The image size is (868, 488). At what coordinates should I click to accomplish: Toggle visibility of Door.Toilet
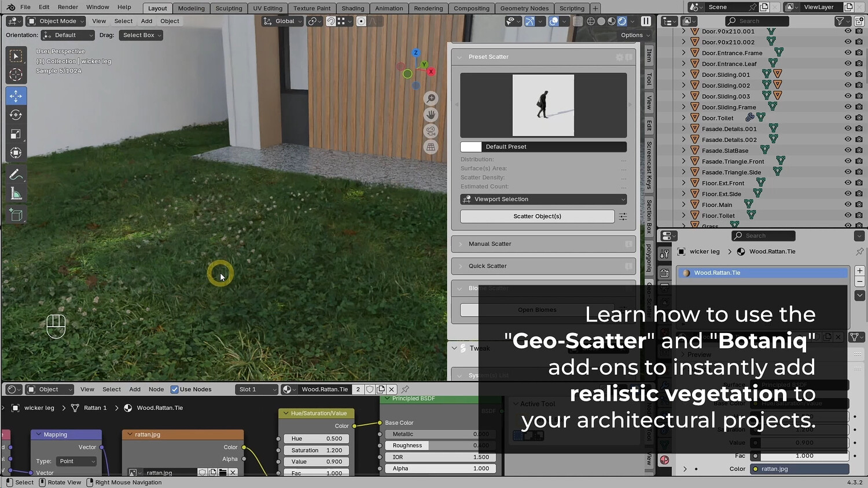point(848,118)
